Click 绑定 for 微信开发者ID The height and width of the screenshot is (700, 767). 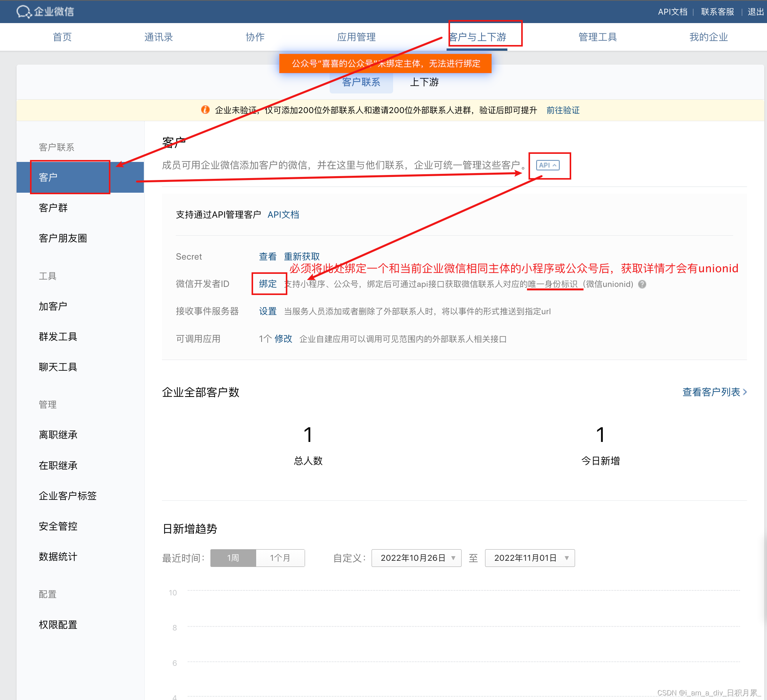coord(268,284)
